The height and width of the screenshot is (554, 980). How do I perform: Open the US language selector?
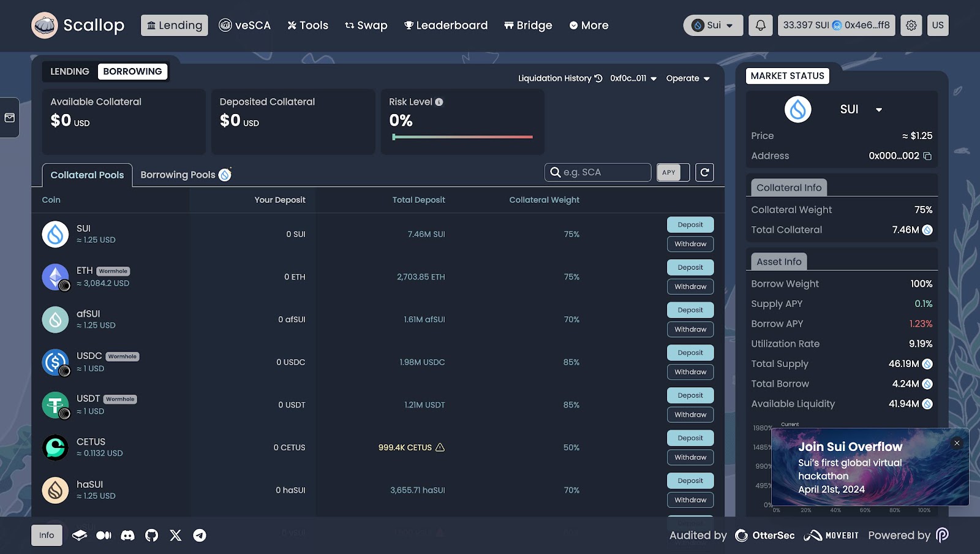[938, 25]
